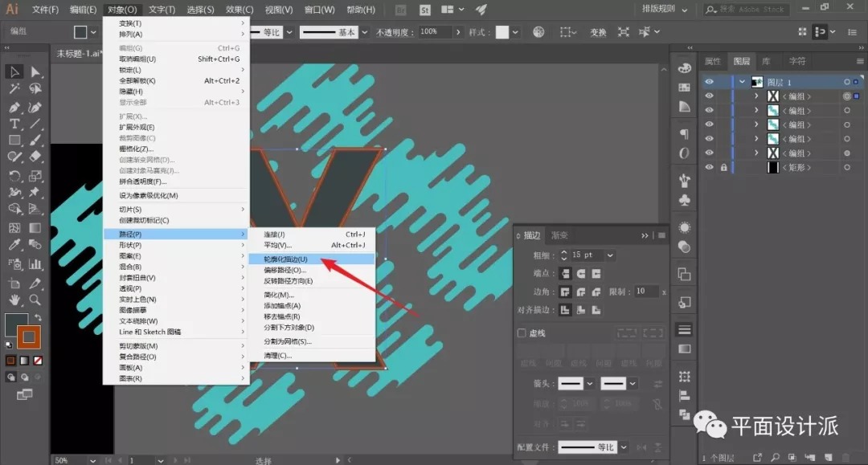This screenshot has height=465, width=868.
Task: Open the Color palette panel icon in dock
Action: (685, 68)
